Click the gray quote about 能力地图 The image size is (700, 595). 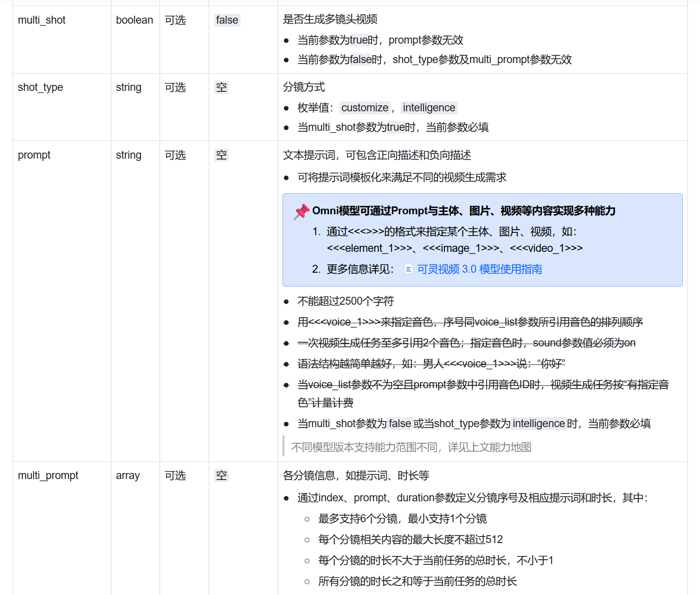pos(411,447)
